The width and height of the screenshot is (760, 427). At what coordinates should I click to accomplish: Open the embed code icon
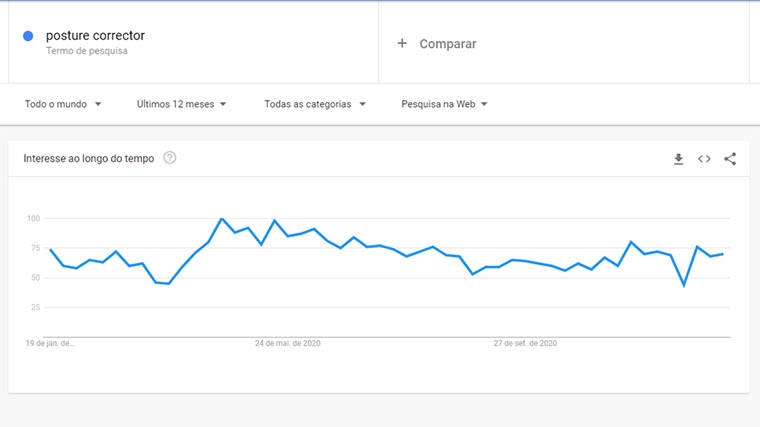[x=704, y=159]
